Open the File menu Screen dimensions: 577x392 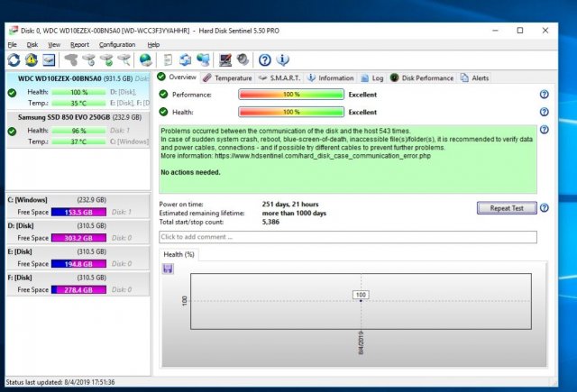coord(12,44)
